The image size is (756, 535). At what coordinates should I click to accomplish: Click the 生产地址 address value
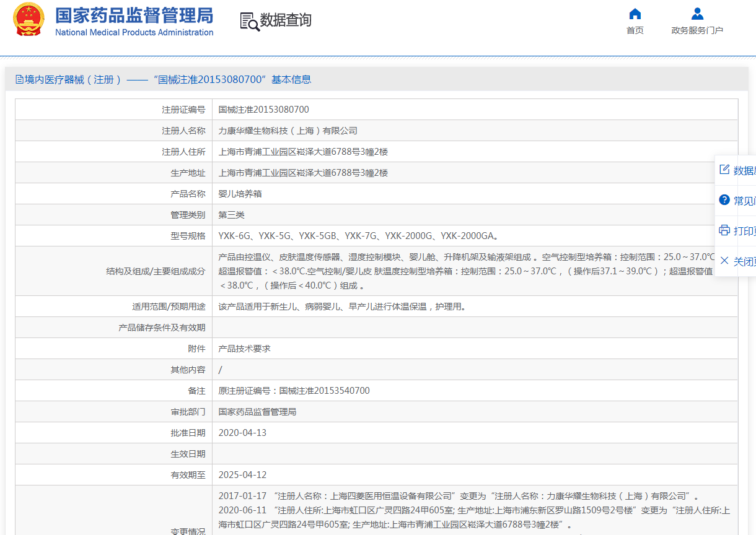[x=303, y=173]
